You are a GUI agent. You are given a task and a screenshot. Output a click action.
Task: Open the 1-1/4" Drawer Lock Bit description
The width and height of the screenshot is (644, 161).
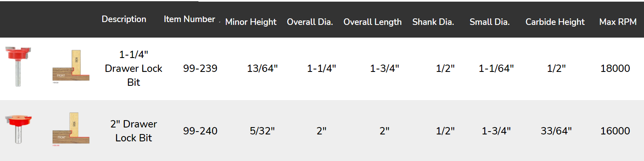tap(133, 68)
